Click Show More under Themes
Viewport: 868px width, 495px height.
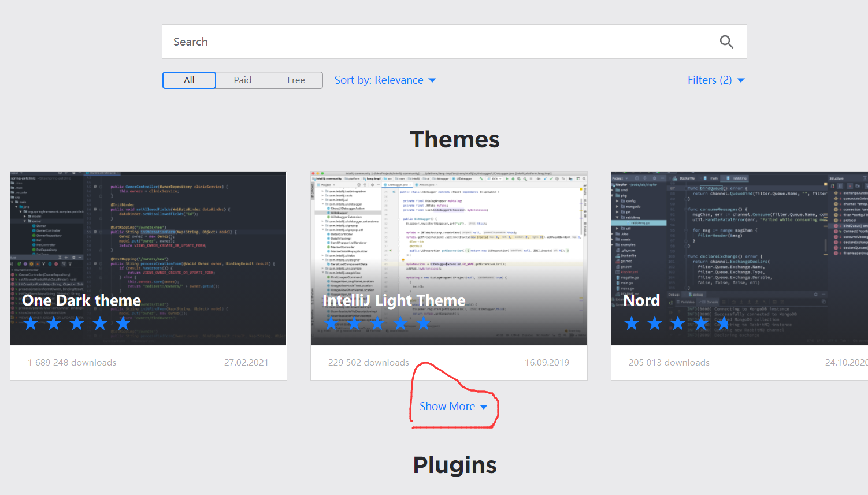[454, 407]
